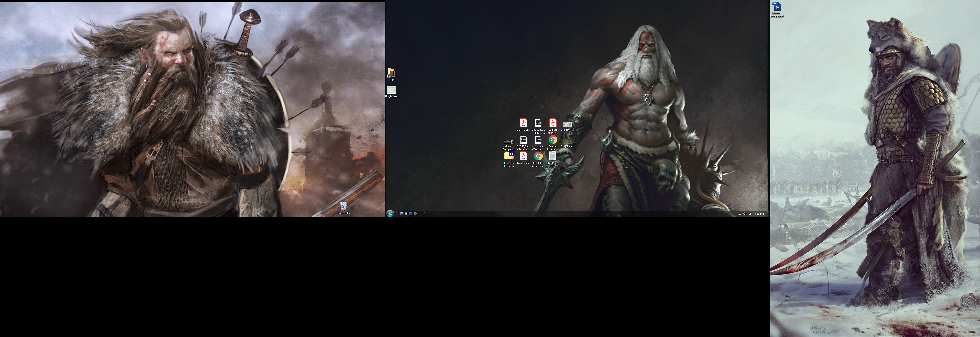
Task: Show hidden system tray icons
Action: [735, 214]
